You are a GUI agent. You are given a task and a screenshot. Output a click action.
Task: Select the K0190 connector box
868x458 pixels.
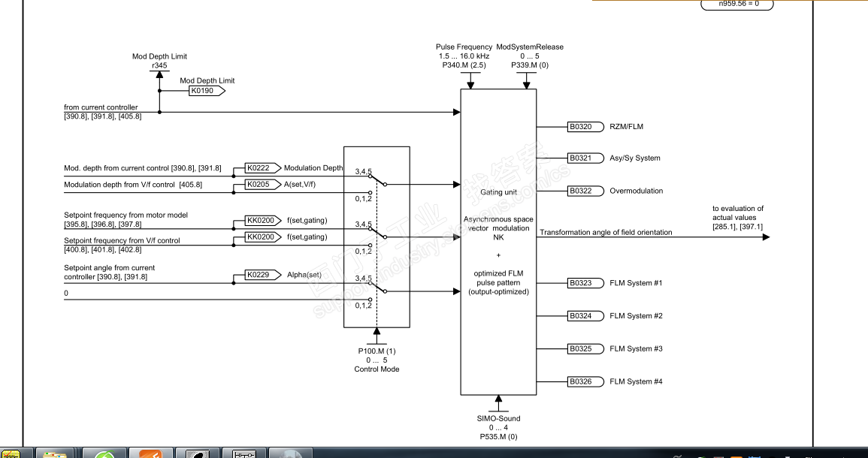pos(207,91)
